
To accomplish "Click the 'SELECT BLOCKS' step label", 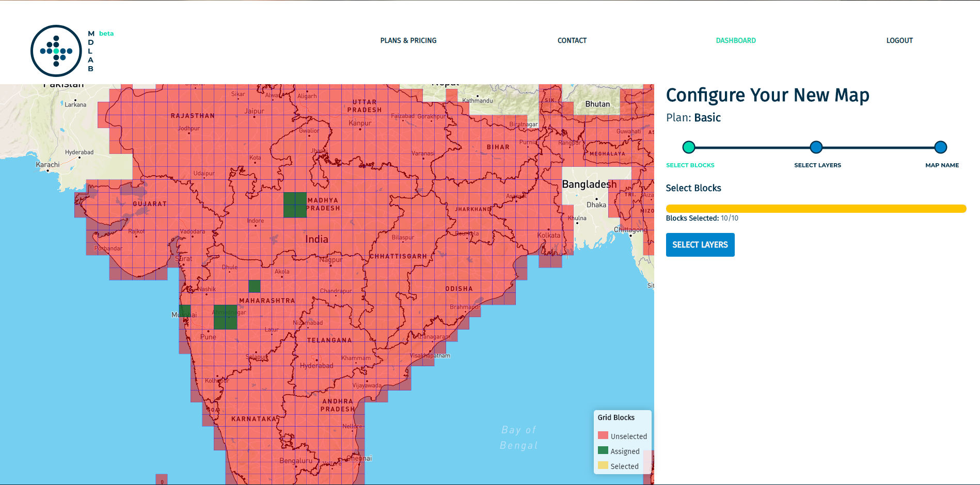I will 690,165.
